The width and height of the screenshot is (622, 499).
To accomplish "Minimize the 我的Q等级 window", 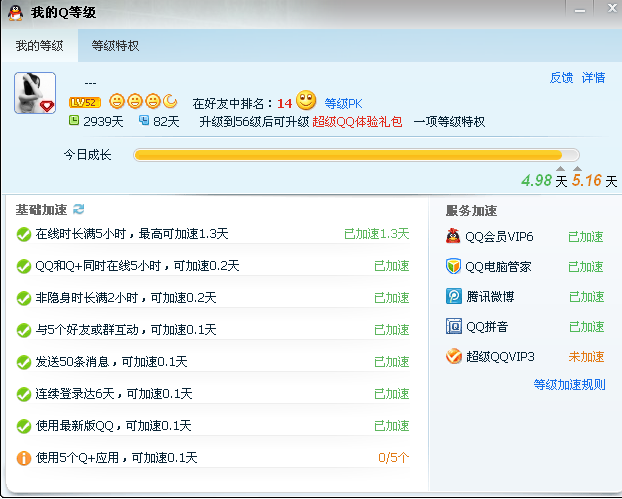I will click(580, 10).
